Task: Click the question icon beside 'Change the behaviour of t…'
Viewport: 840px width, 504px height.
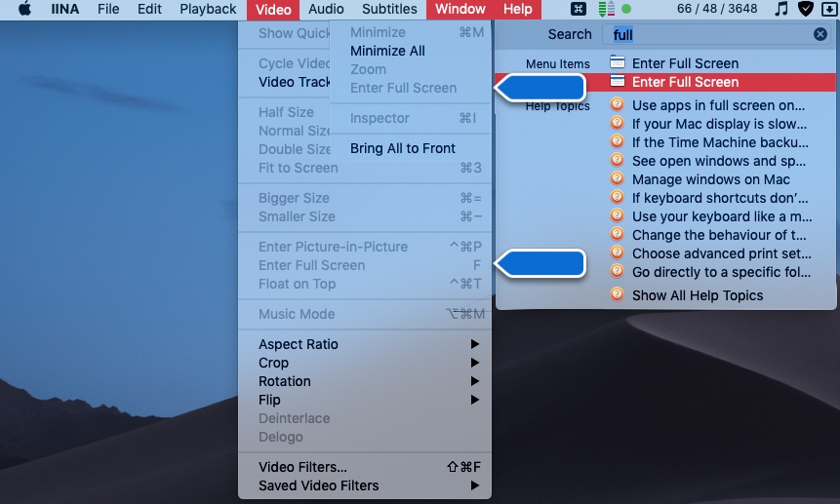Action: point(618,234)
